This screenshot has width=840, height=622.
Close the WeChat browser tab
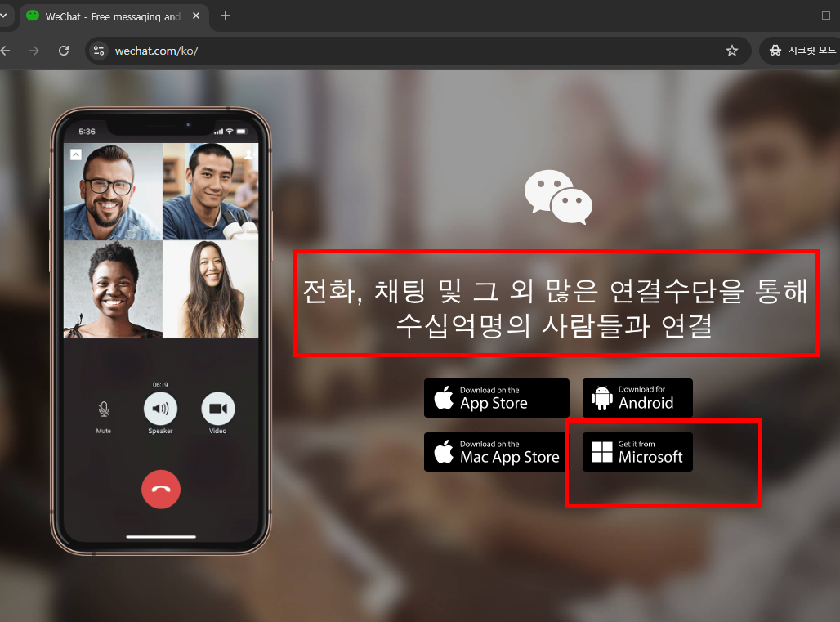(196, 16)
